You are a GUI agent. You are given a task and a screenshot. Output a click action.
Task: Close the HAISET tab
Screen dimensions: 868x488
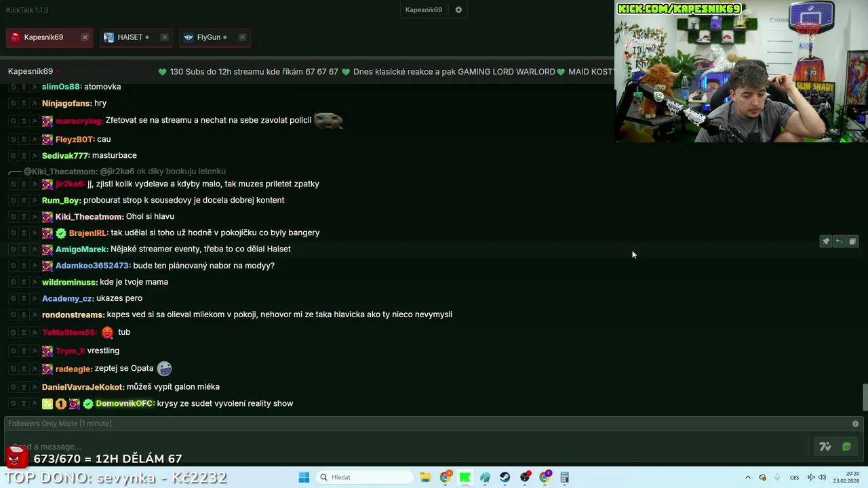(164, 37)
